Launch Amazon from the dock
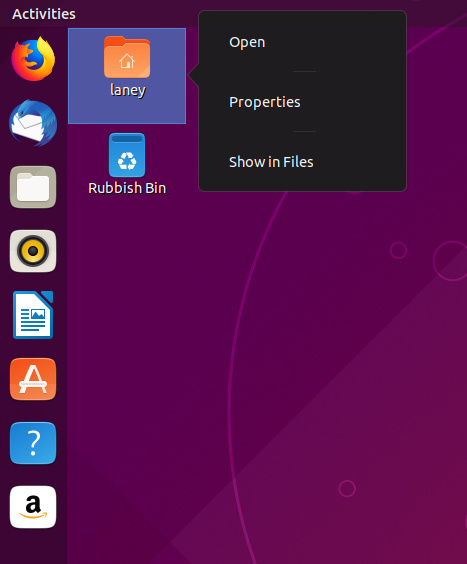This screenshot has width=467, height=564. pos(33,507)
